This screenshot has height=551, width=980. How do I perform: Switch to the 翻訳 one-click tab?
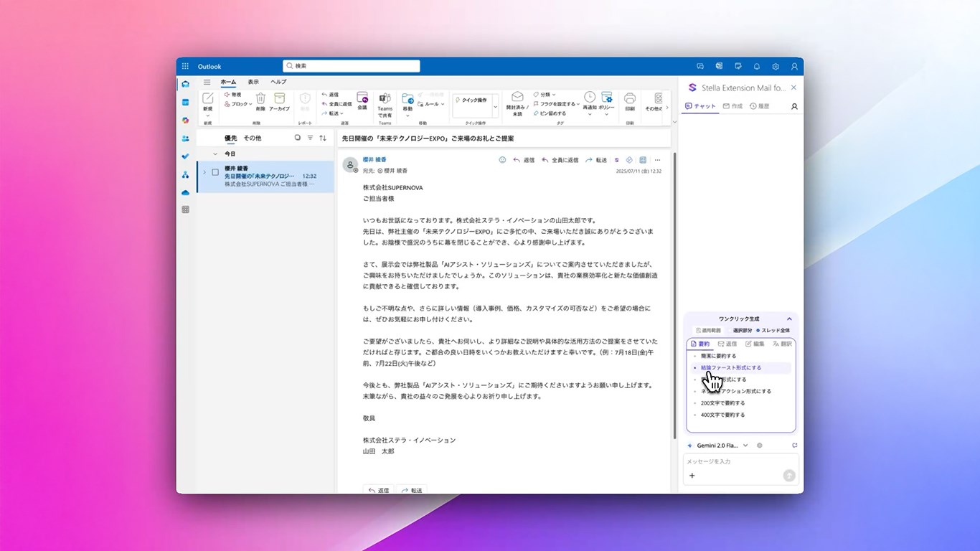pos(782,344)
